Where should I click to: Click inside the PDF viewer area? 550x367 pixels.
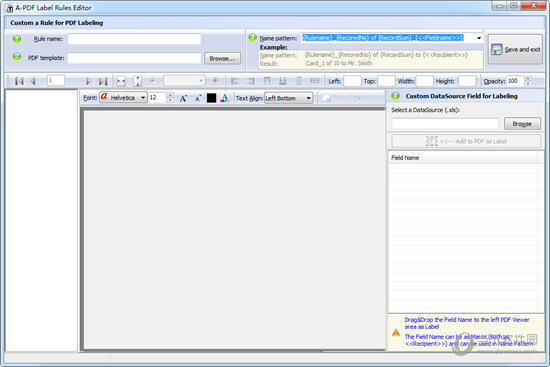click(234, 230)
